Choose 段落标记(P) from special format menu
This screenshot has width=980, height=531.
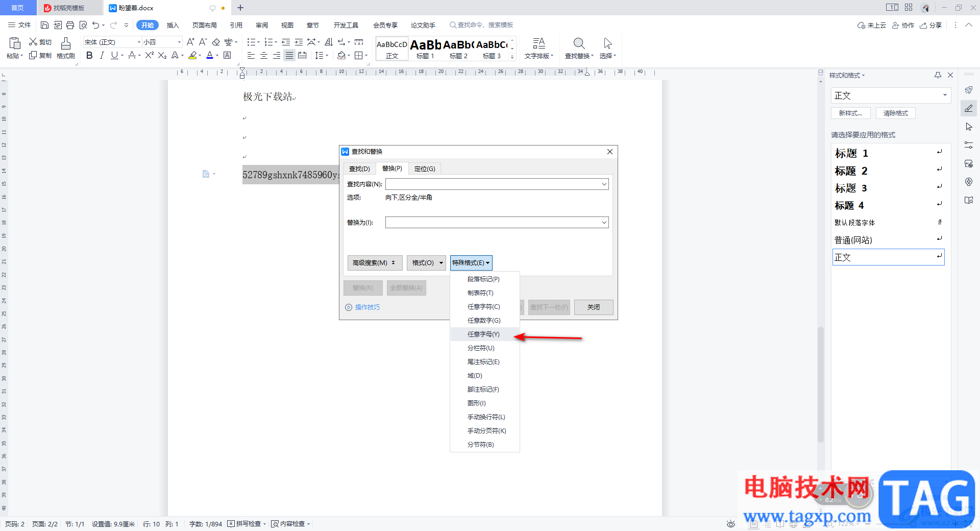click(484, 279)
